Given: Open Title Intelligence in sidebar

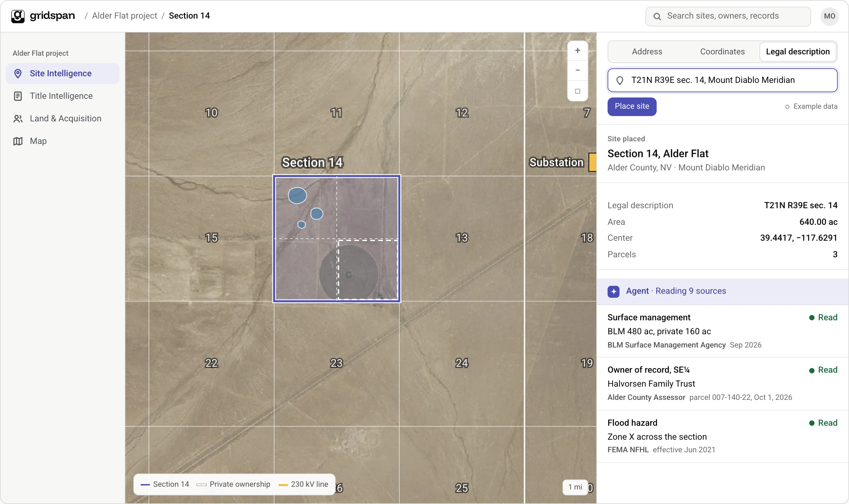Looking at the screenshot, I should tap(62, 96).
